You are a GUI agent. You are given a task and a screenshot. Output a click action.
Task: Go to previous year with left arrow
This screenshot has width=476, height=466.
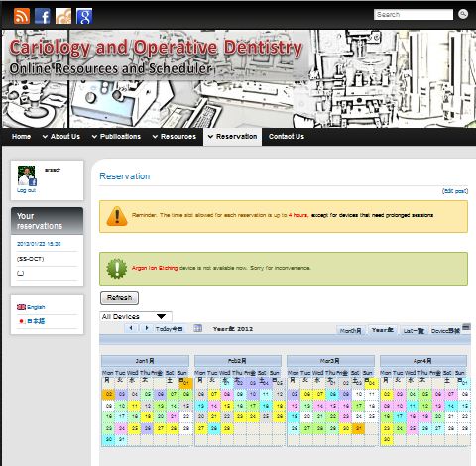tap(131, 328)
